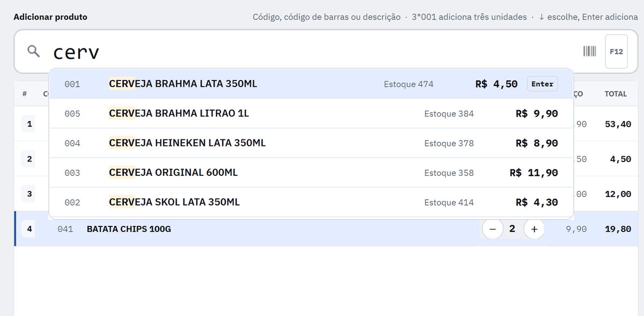This screenshot has height=316, width=644.
Task: Pick the CERVEJA HEINEKEN LATA 350ML suggestion
Action: (311, 143)
